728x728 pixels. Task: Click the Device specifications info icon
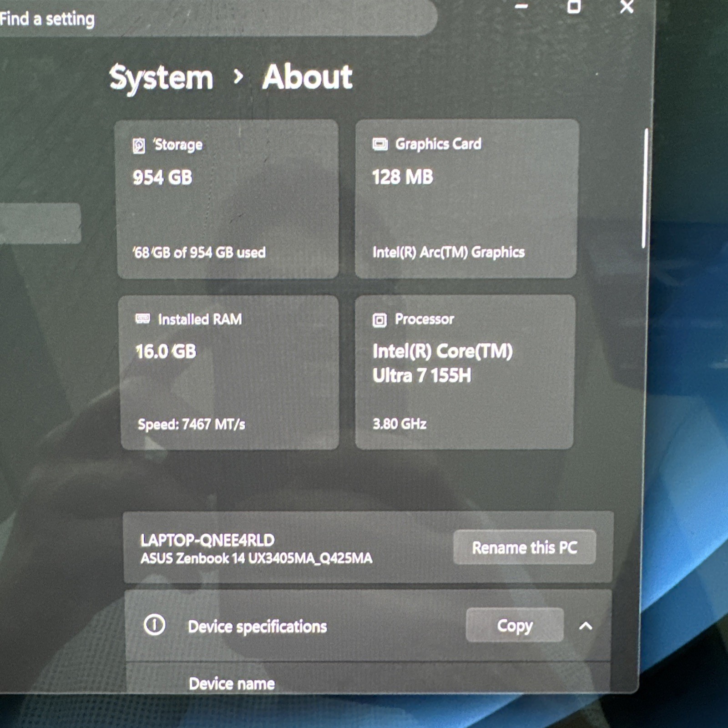coord(155,625)
